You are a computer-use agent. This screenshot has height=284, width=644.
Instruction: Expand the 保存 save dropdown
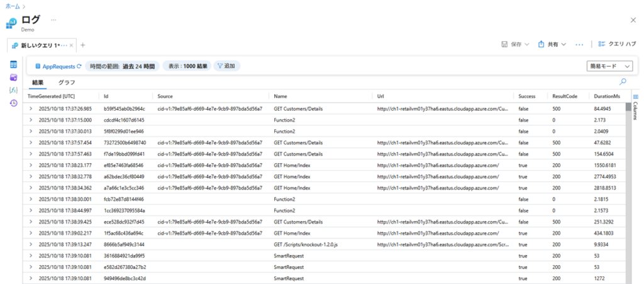tap(514, 45)
